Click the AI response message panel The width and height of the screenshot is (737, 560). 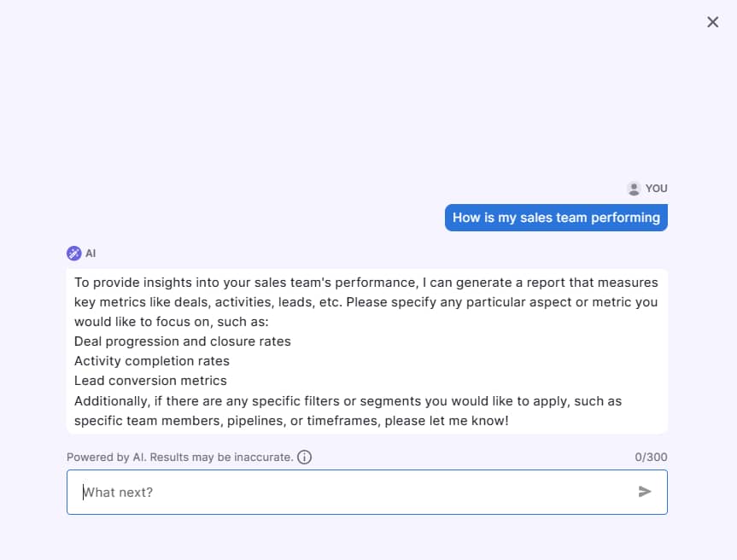(x=366, y=351)
